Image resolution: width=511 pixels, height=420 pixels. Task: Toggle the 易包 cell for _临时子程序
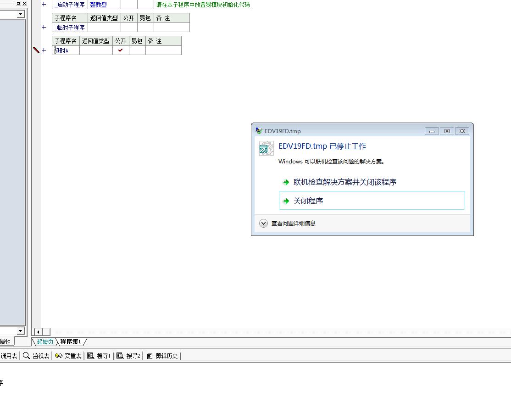point(145,28)
